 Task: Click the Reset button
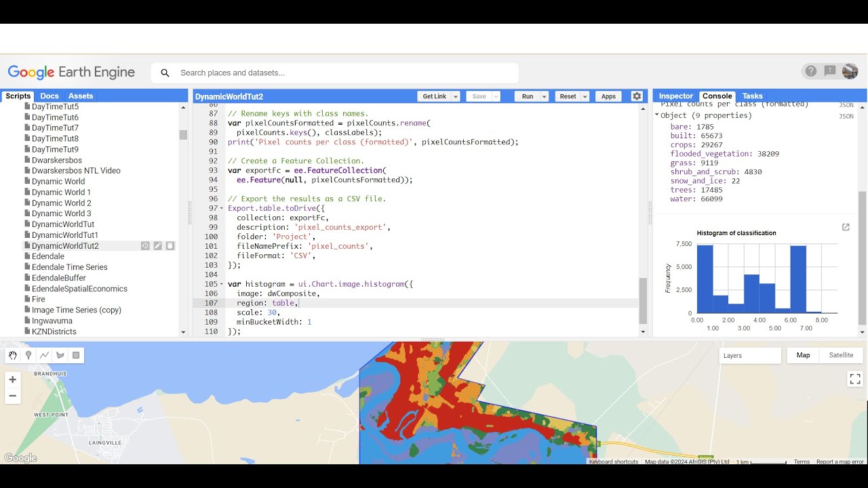(x=568, y=97)
